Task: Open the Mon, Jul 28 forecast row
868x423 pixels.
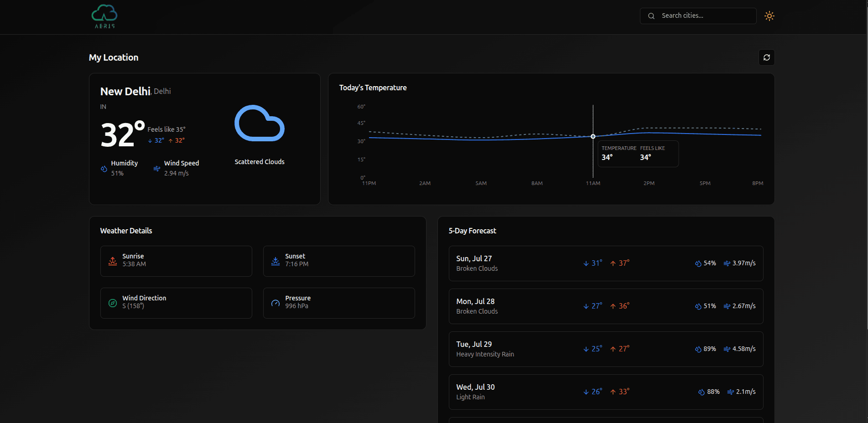Action: click(x=606, y=306)
